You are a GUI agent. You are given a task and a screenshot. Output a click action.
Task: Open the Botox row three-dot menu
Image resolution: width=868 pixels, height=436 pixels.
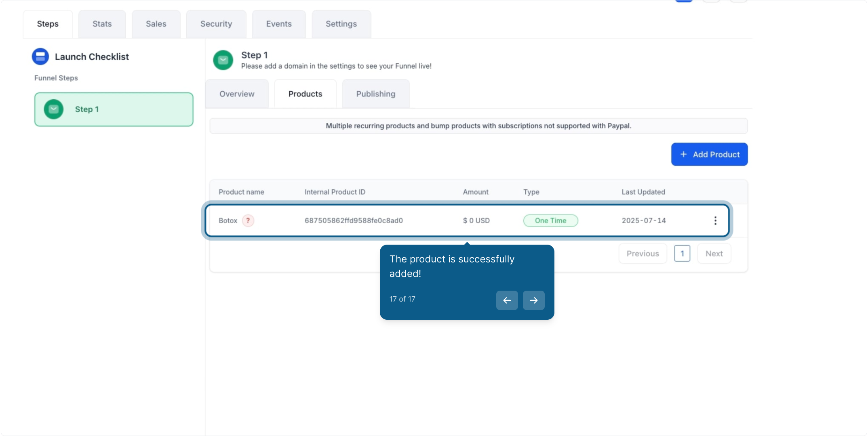click(x=715, y=220)
